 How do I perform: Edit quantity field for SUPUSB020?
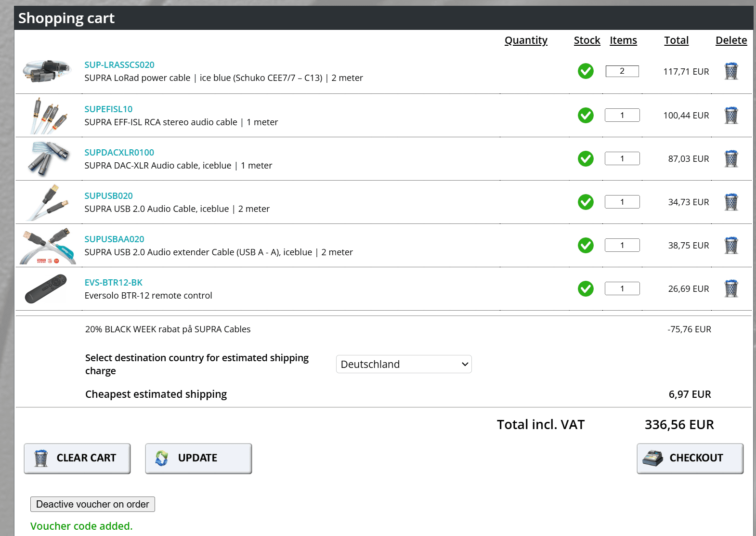click(x=622, y=202)
